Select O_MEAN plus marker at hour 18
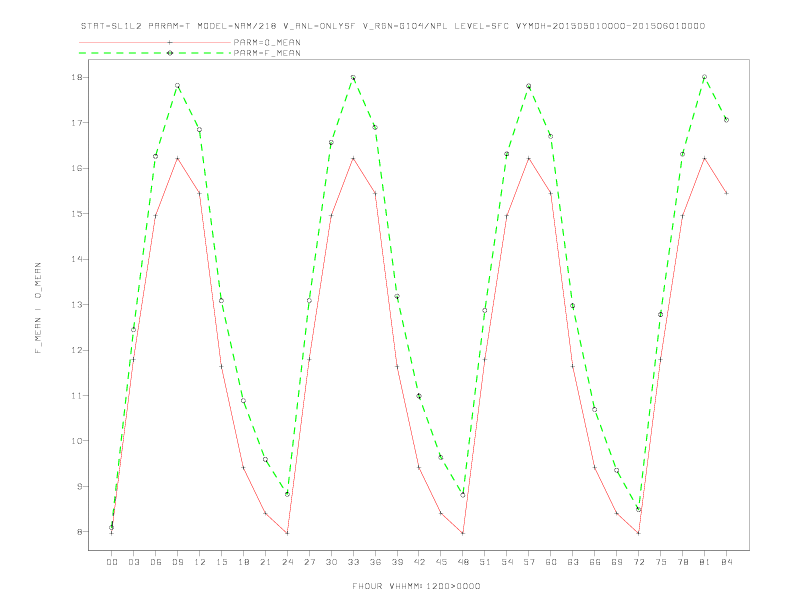 [243, 468]
